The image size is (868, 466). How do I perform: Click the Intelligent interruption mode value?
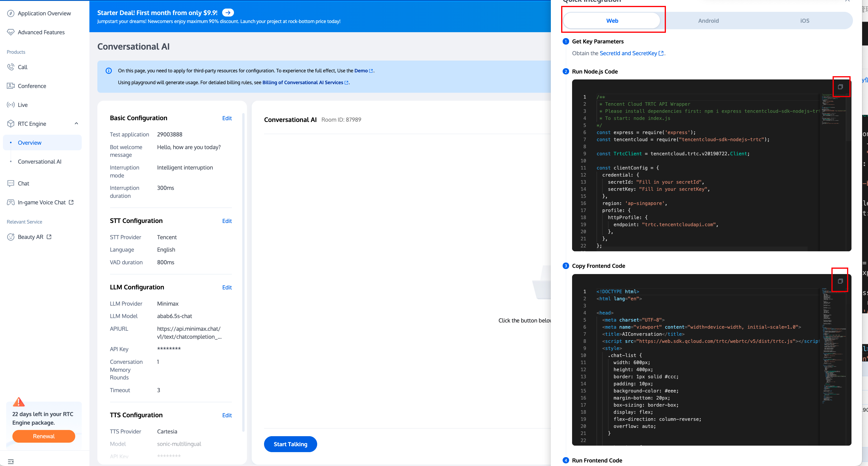[185, 167]
